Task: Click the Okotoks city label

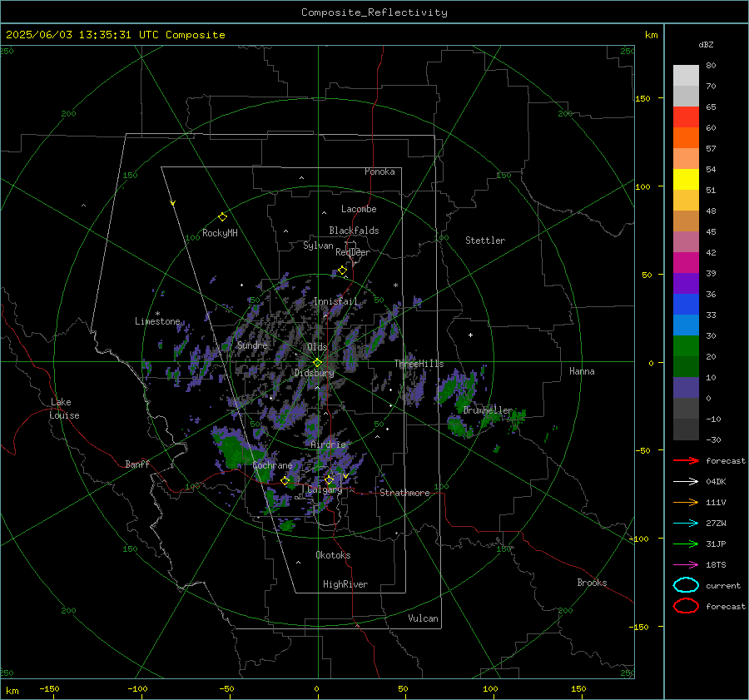Action: [x=333, y=555]
